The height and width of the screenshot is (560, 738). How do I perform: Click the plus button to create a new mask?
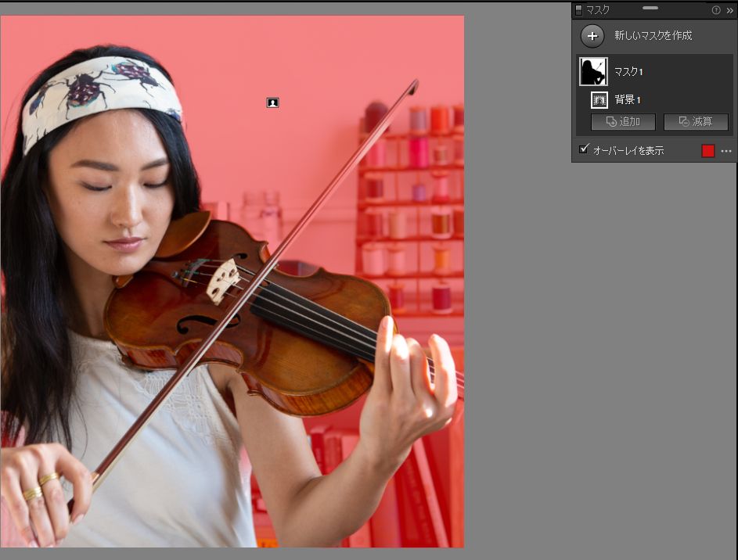[x=592, y=36]
